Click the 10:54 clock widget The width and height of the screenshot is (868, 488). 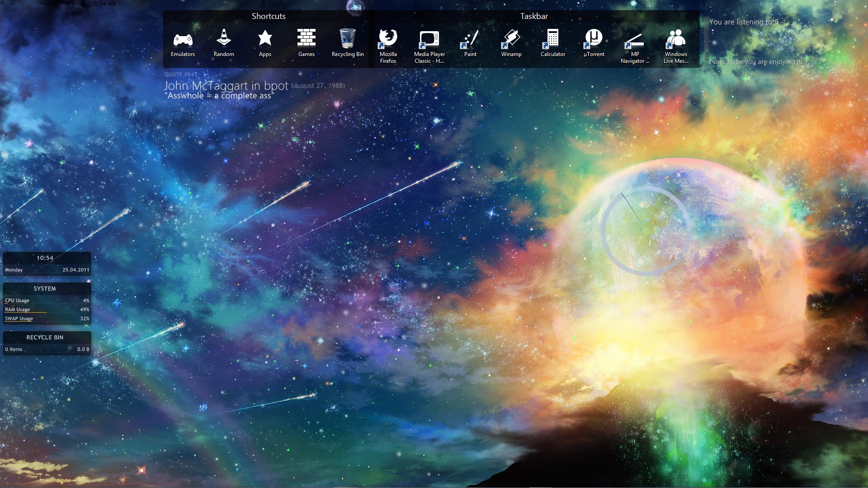click(45, 258)
